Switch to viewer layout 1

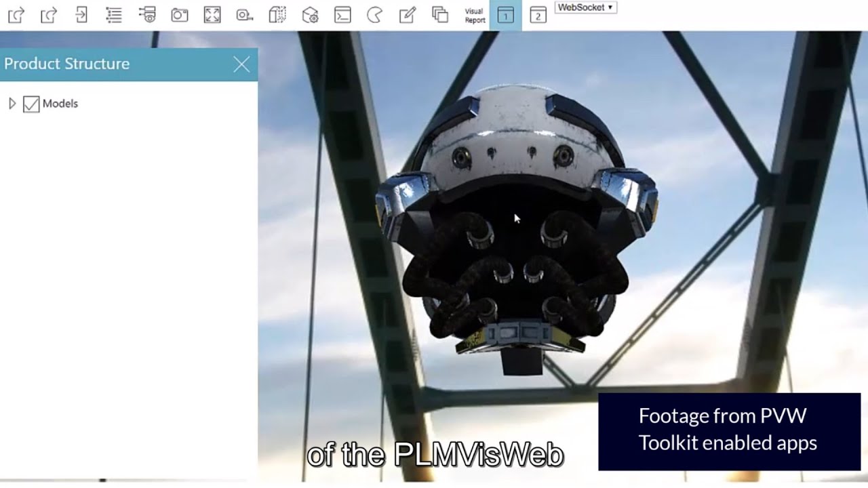click(x=505, y=15)
